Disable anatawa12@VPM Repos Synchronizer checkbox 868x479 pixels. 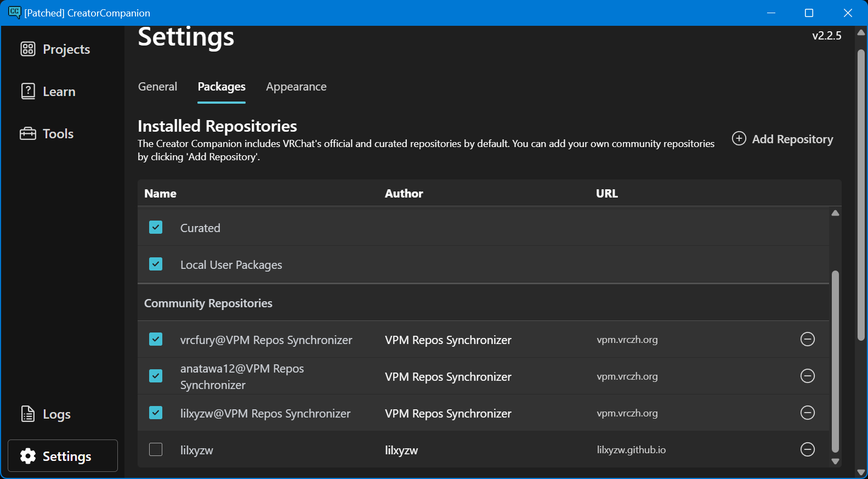click(x=156, y=376)
